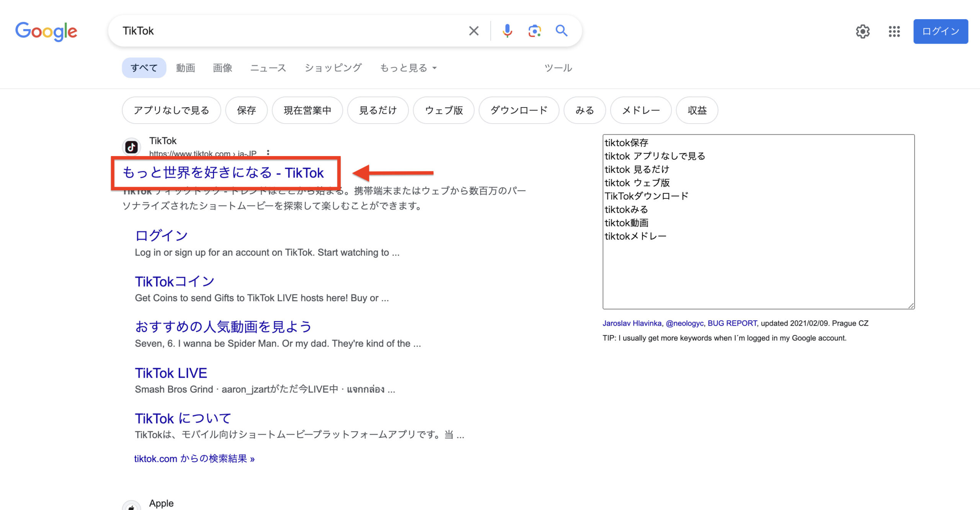
Task: Select the みる filter chip
Action: coord(585,110)
